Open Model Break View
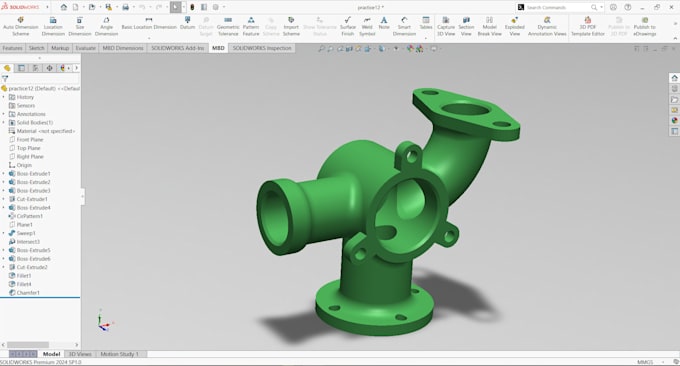The image size is (680, 366). pos(489,26)
